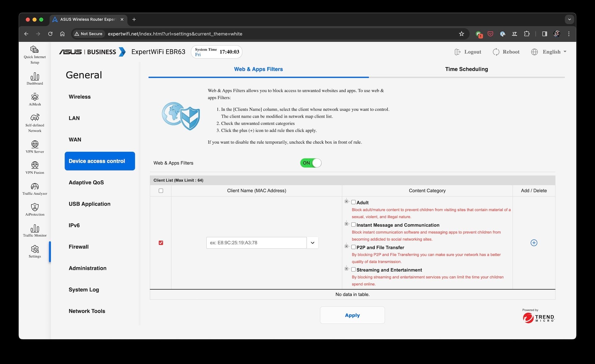Click the Apply button

[352, 315]
